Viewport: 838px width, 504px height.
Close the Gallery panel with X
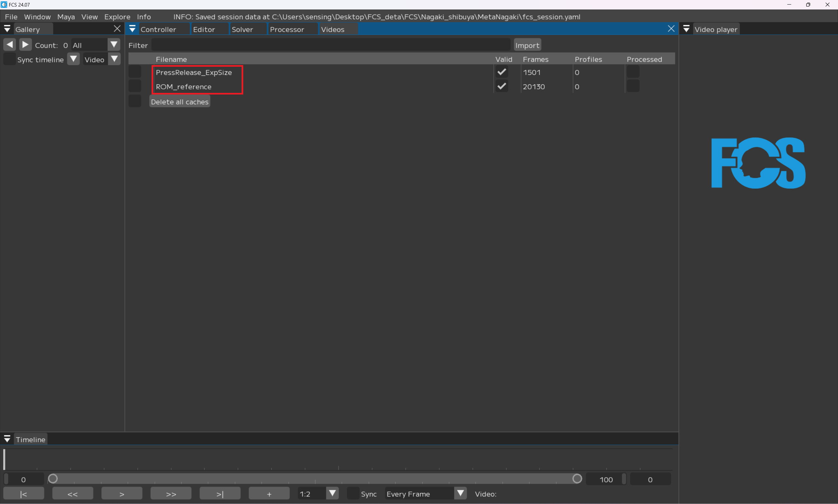[x=117, y=29]
